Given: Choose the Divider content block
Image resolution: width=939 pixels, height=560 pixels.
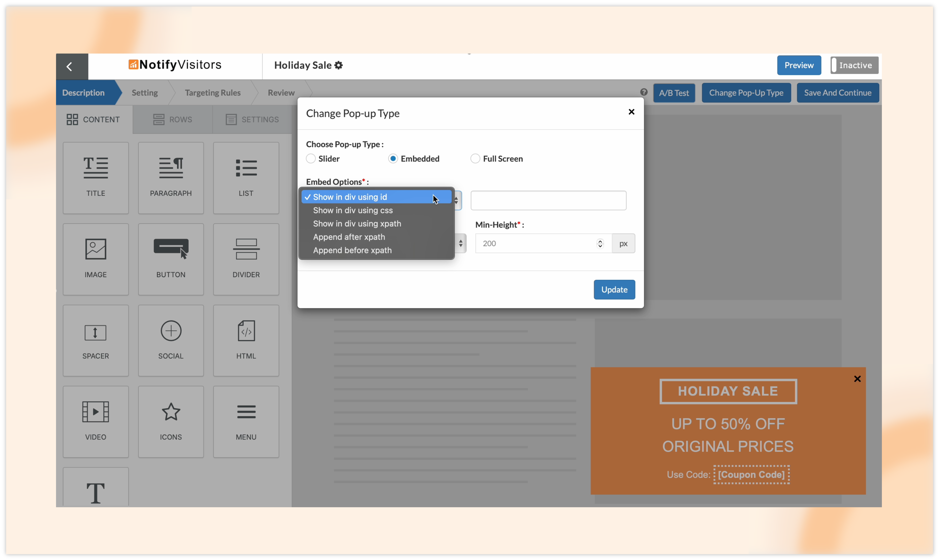Looking at the screenshot, I should (246, 259).
